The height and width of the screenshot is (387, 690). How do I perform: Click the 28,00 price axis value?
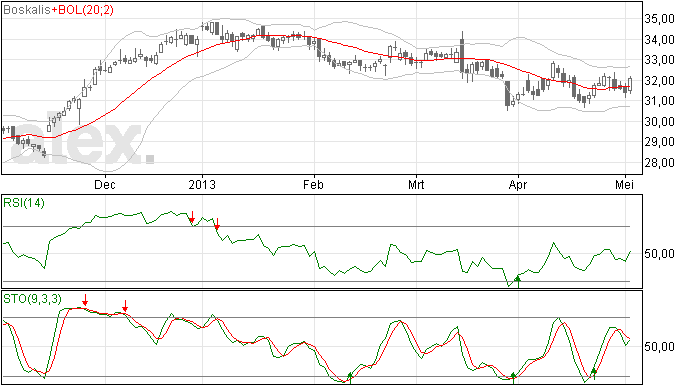[660, 162]
